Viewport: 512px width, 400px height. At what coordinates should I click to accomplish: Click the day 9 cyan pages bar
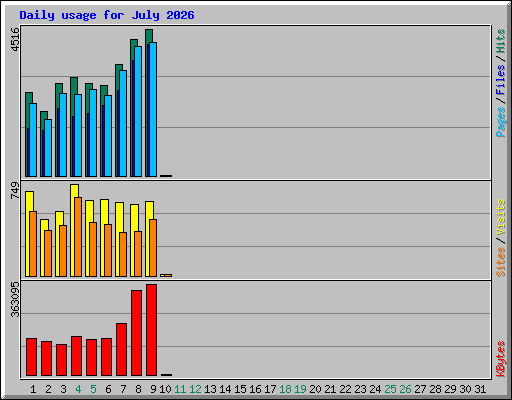[153, 109]
